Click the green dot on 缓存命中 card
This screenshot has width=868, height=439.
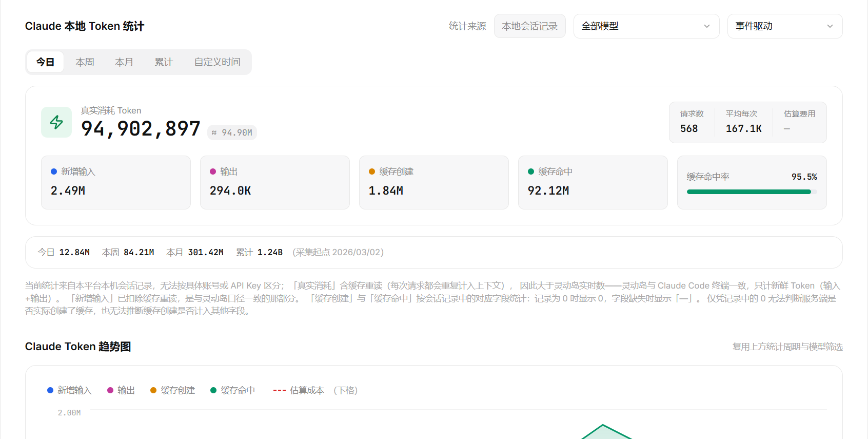531,171
